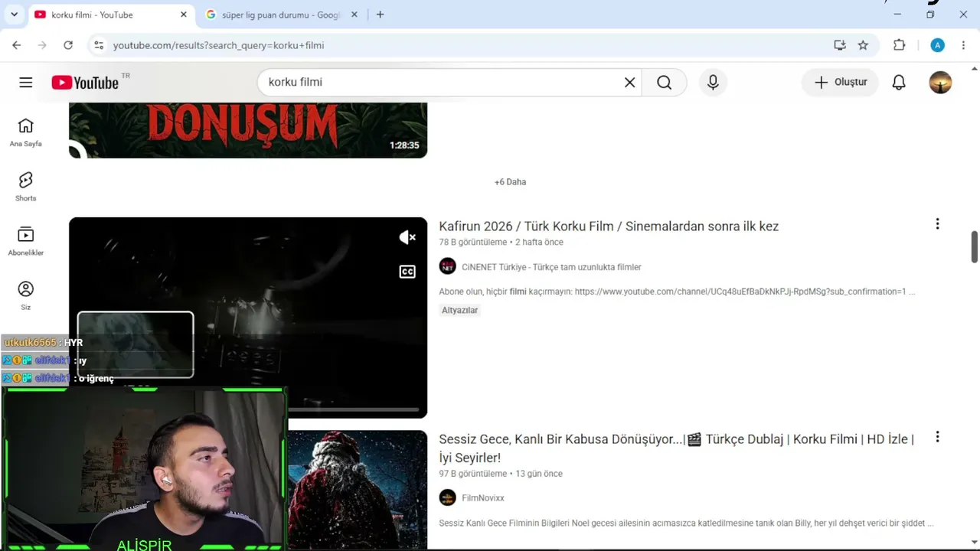Click the Oluştur create button
The width and height of the screenshot is (980, 551).
pyautogui.click(x=840, y=83)
